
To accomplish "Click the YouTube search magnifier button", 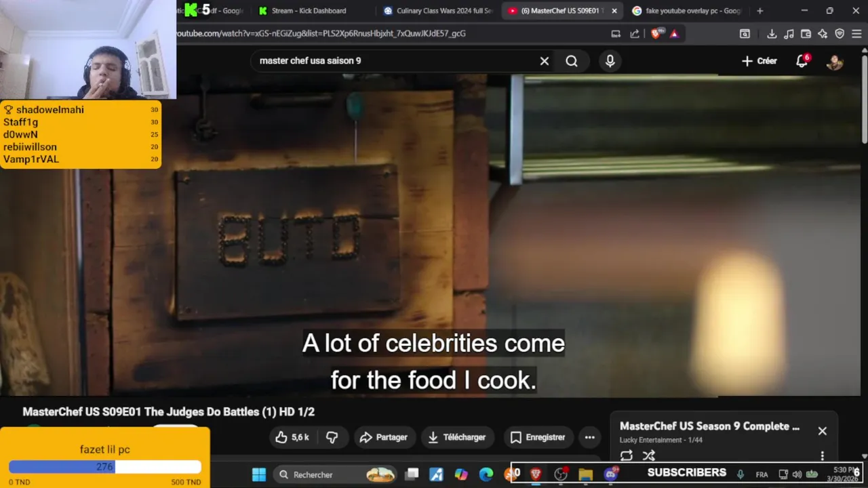I will (x=572, y=61).
